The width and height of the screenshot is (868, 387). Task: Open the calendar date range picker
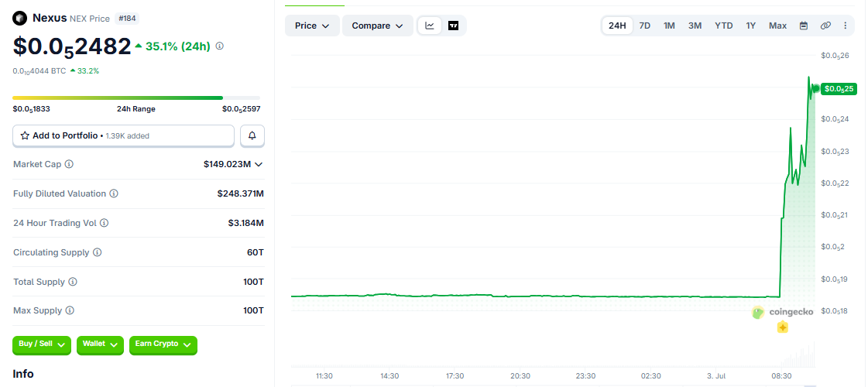pos(804,26)
